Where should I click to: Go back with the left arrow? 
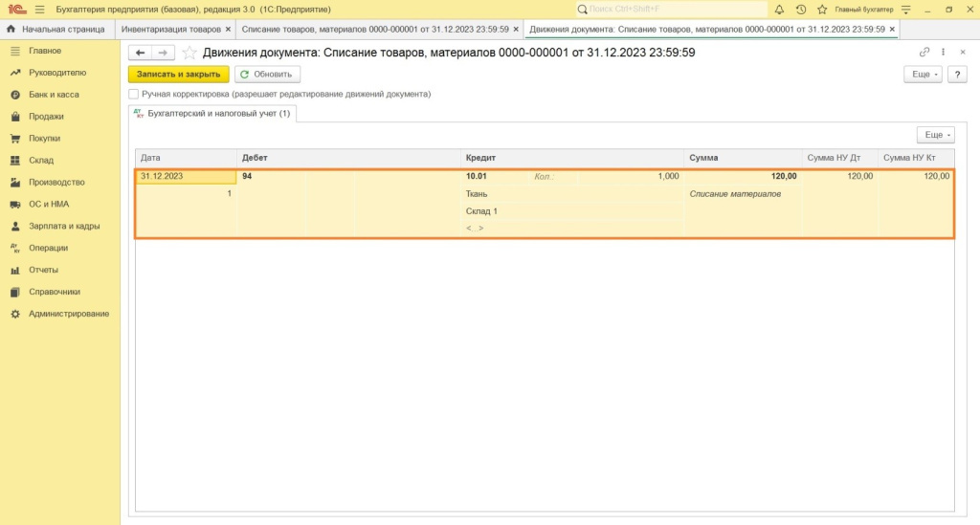click(x=140, y=53)
